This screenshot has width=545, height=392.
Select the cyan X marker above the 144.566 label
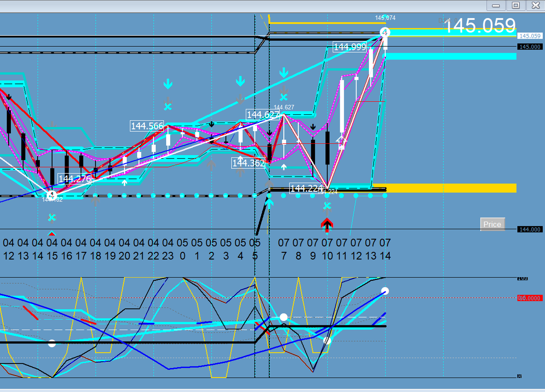click(168, 106)
